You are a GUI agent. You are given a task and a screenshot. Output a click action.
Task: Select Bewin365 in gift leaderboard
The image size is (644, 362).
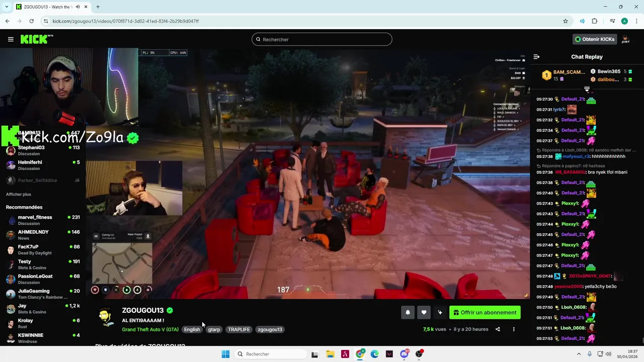[611, 71]
